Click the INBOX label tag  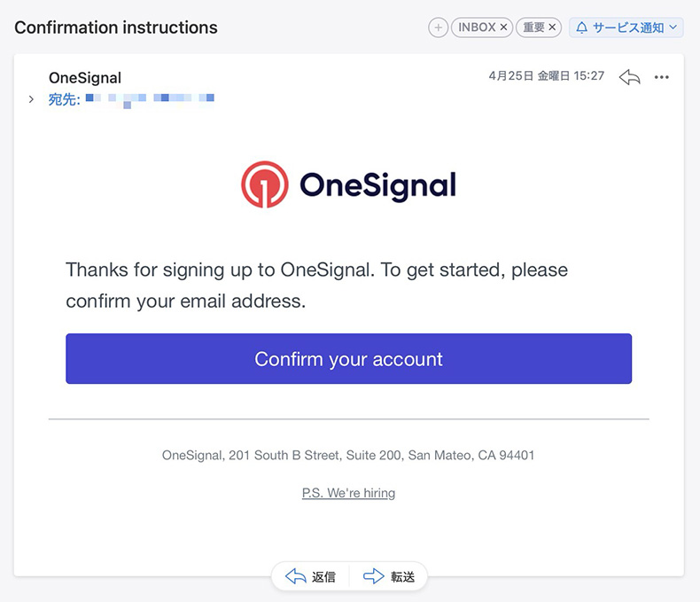click(x=477, y=27)
